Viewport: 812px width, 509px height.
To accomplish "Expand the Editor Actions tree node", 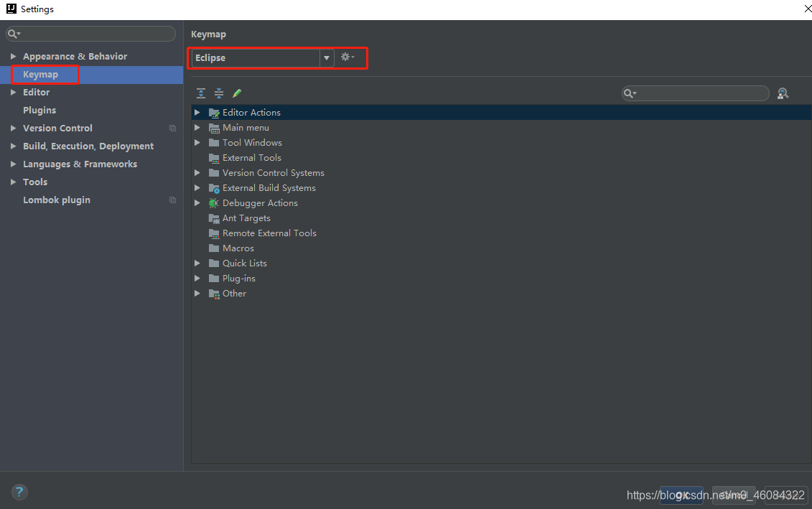I will (x=197, y=113).
